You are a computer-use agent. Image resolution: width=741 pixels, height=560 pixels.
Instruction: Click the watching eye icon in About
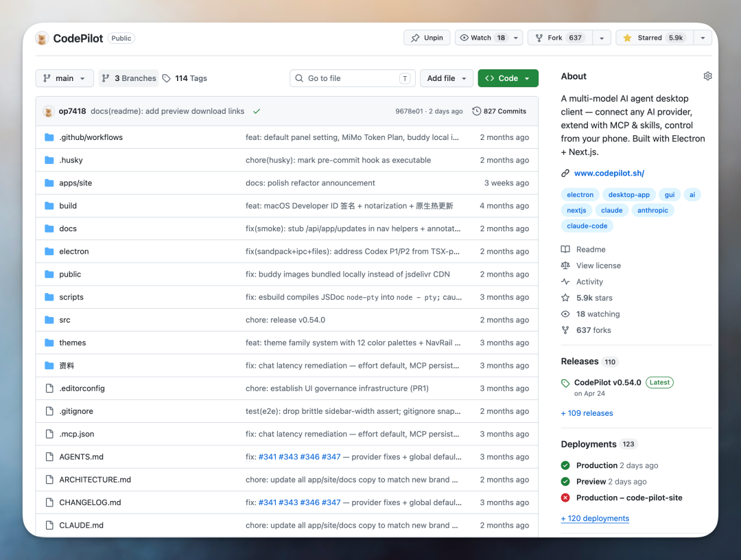click(x=565, y=314)
